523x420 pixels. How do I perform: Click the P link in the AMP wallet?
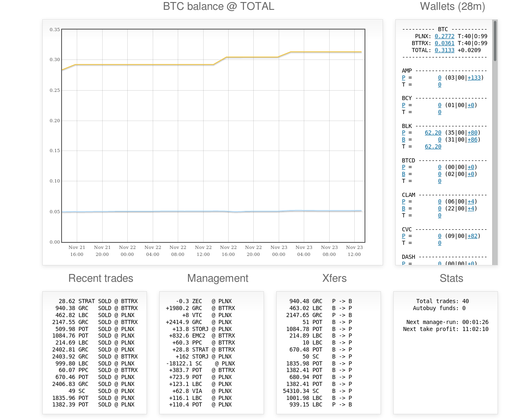point(404,78)
